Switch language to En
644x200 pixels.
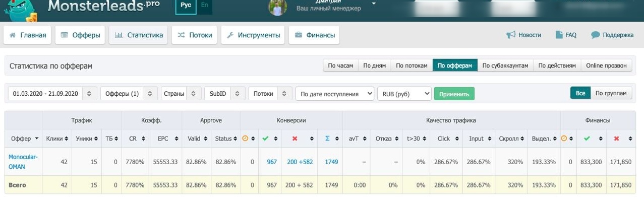[x=204, y=5]
